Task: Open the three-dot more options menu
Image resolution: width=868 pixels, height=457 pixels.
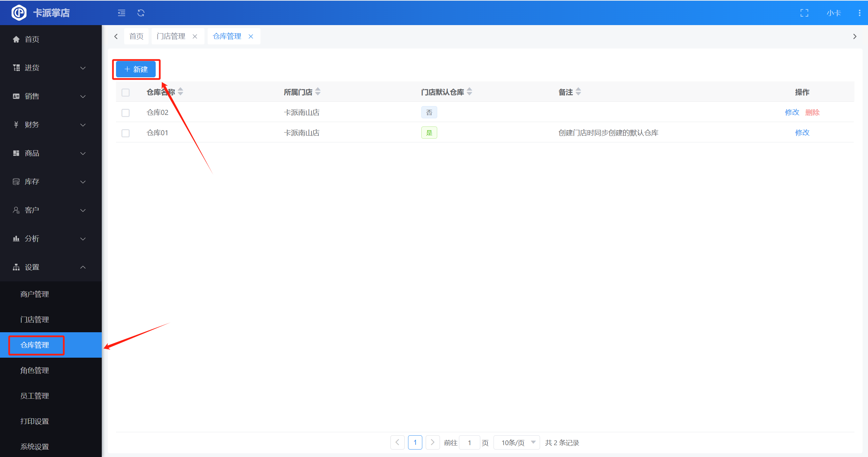Action: pos(859,13)
